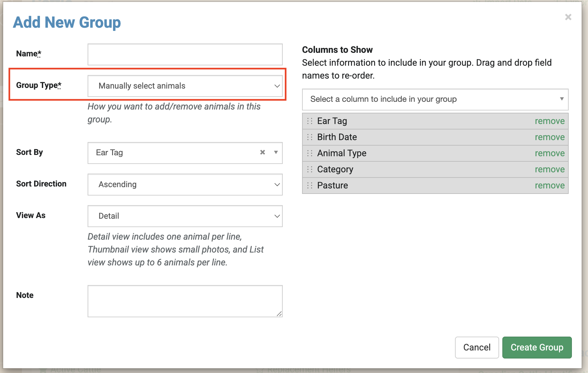Image resolution: width=588 pixels, height=373 pixels.
Task: Click drag handle beside Animal Type column
Action: pos(310,153)
